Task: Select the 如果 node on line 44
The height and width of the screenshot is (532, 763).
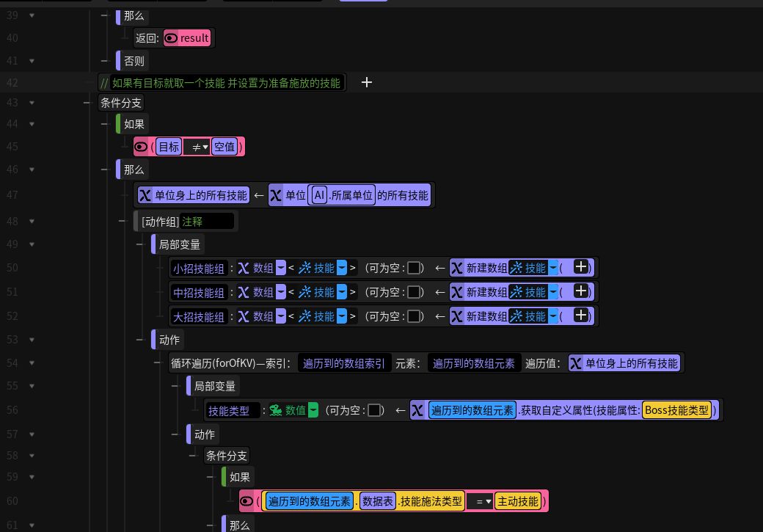Action: [x=133, y=124]
